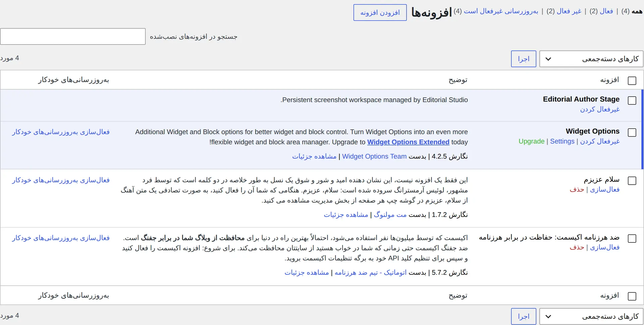Enable auto-updates for Akismet plugin
The image size is (644, 325).
click(61, 238)
